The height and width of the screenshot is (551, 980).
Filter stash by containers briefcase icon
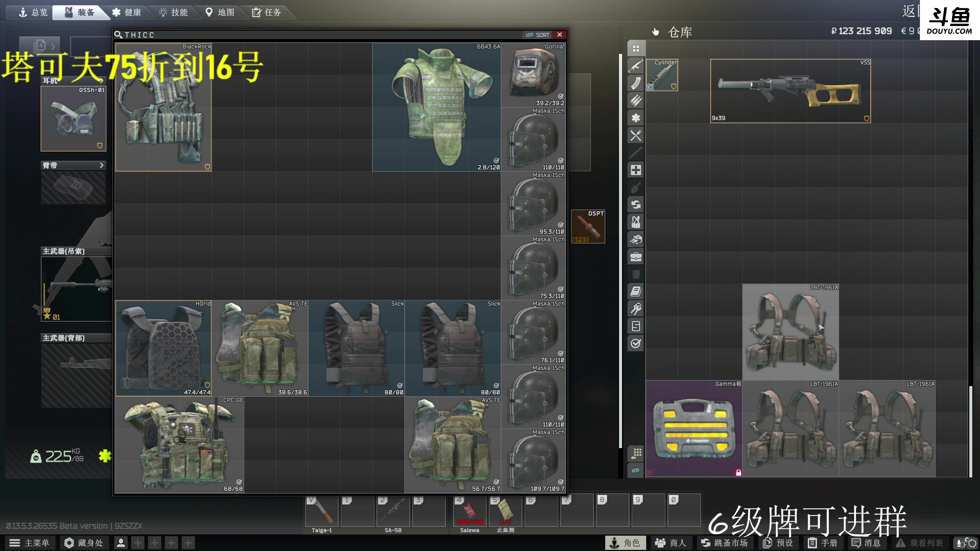click(636, 257)
